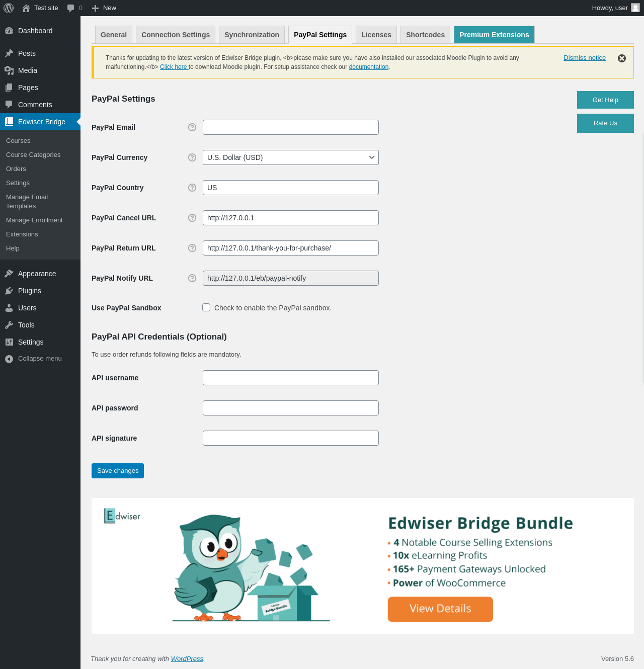
Task: Click help icon next to PayPal Cancel URL
Action: tap(192, 218)
